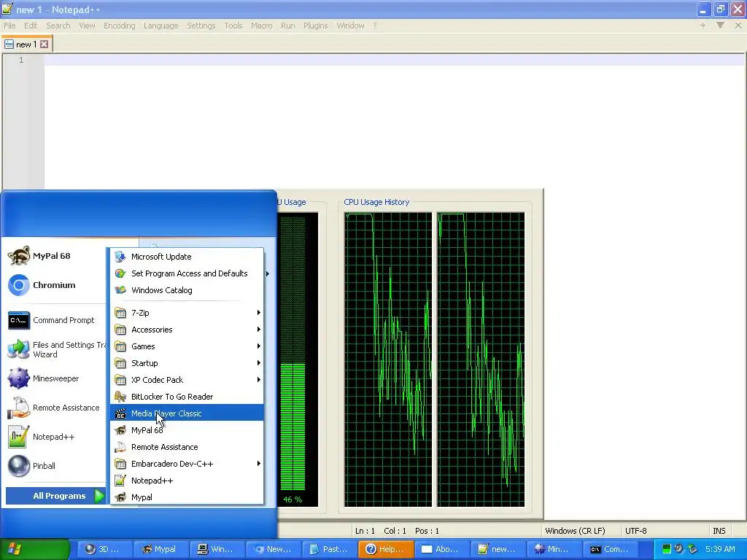The height and width of the screenshot is (560, 747).
Task: Launch Notepad++ from programs list
Action: [187, 481]
